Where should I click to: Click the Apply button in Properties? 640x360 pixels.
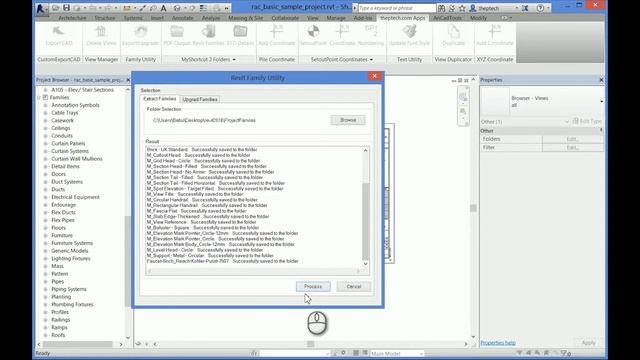tap(588, 343)
